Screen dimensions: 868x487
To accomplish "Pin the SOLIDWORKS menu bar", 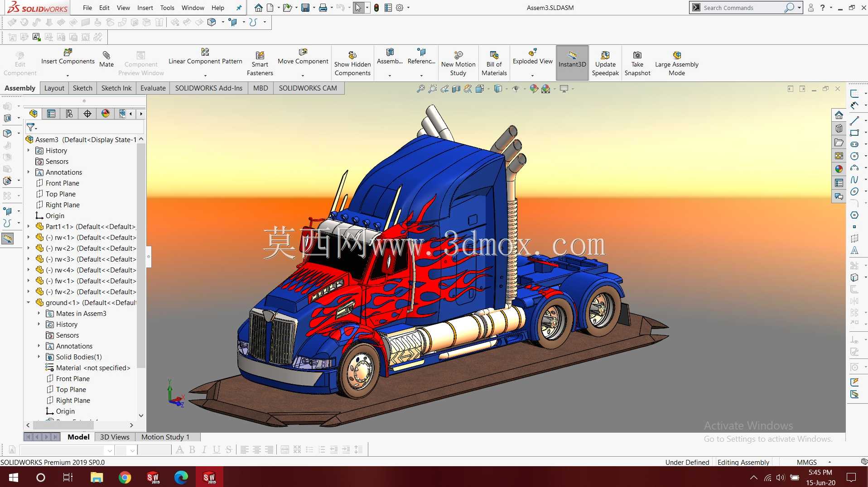I will click(239, 8).
